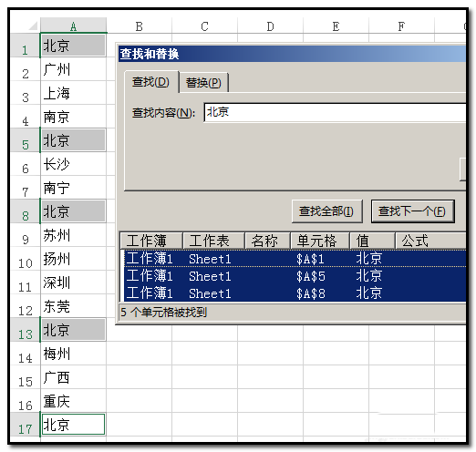Select row 13 header
This screenshot has width=476, height=452.
pyautogui.click(x=26, y=330)
